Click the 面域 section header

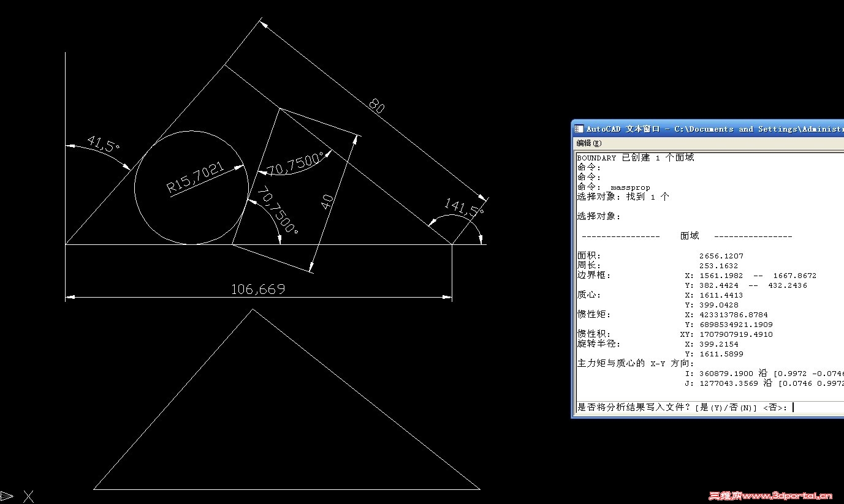[x=690, y=236]
